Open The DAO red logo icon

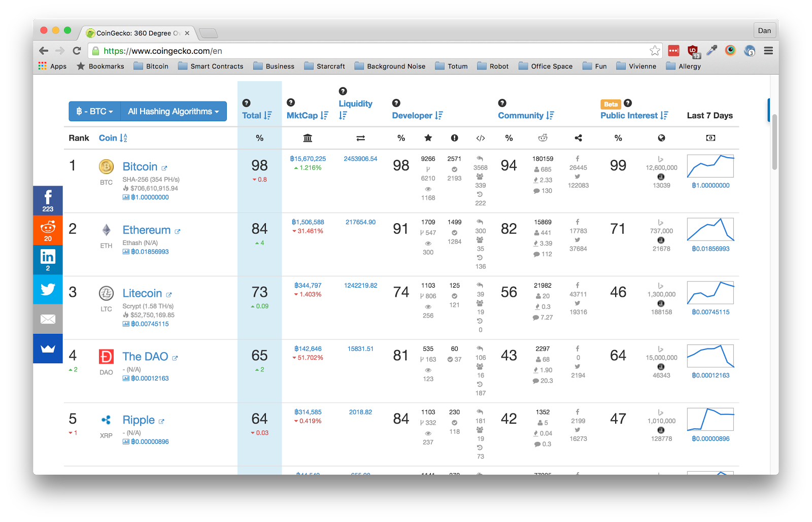[106, 357]
